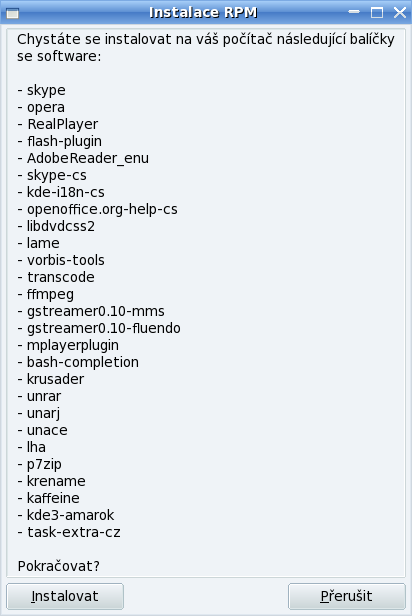Viewport: 412px width, 616px height.
Task: Open the window menu icon in title bar
Action: (x=13, y=13)
